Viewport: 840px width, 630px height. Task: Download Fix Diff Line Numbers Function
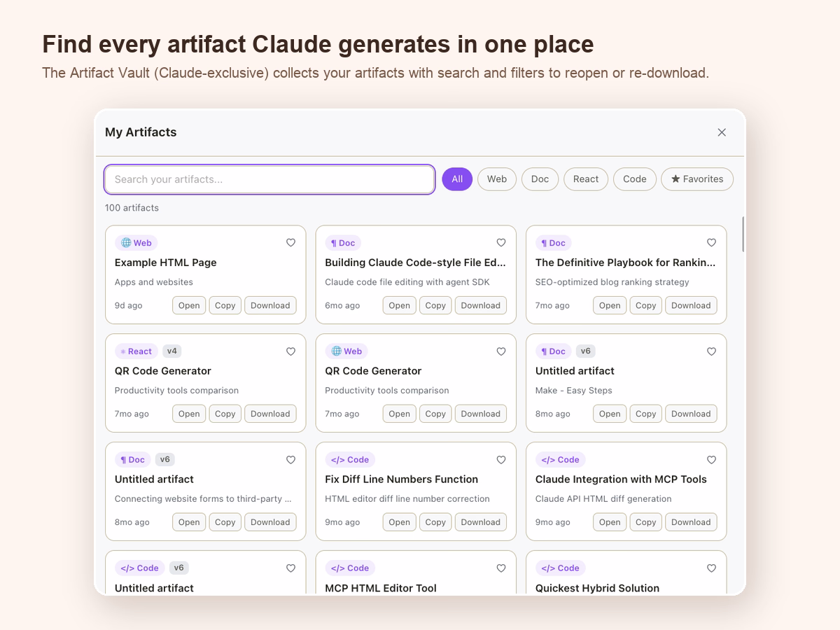pyautogui.click(x=481, y=522)
